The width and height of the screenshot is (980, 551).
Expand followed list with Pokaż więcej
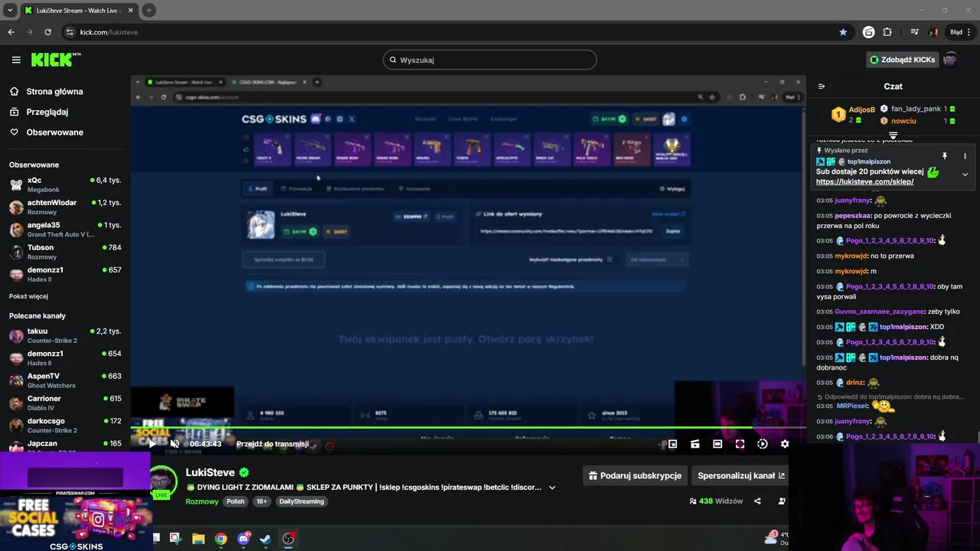[x=28, y=296]
